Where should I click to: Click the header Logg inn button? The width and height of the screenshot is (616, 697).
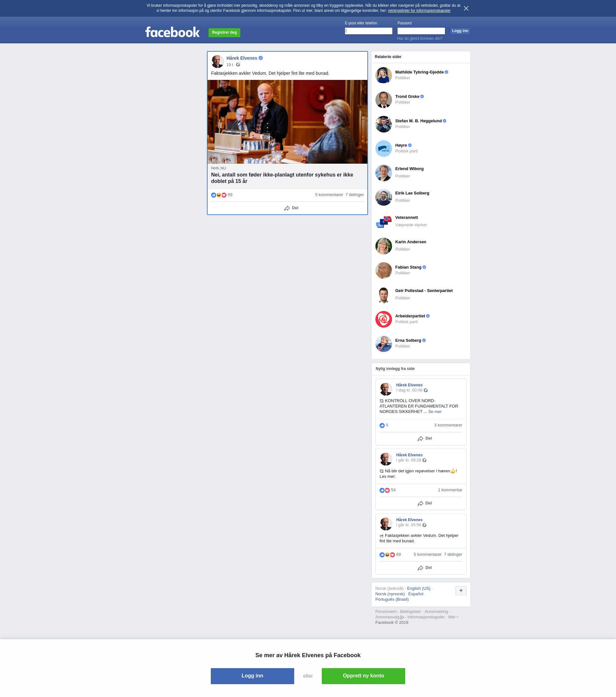click(460, 31)
